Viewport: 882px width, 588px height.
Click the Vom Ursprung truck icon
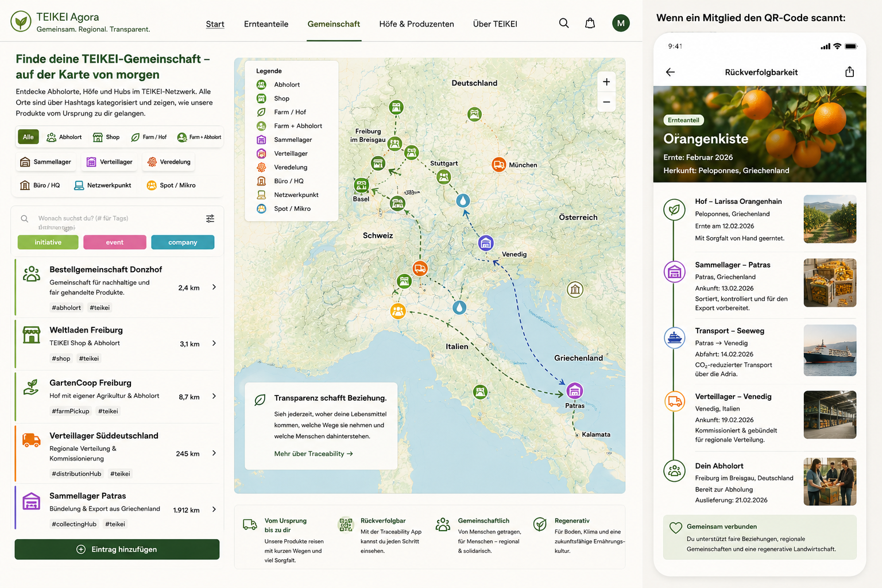(250, 524)
